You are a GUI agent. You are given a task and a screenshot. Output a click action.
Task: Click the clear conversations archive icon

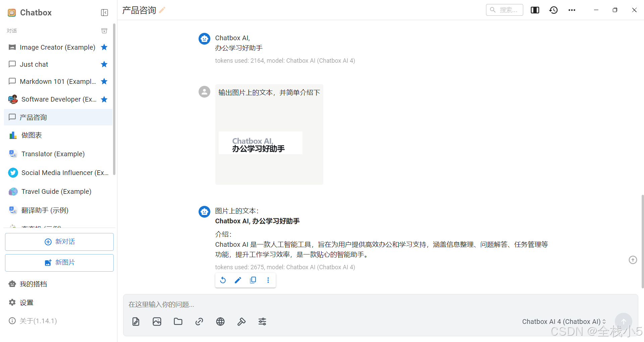[x=104, y=31]
